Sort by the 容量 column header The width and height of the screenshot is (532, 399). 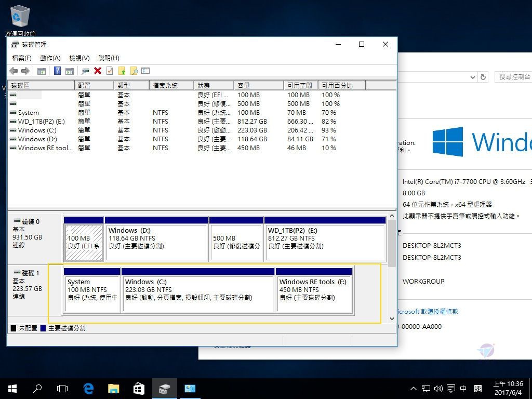pos(259,85)
